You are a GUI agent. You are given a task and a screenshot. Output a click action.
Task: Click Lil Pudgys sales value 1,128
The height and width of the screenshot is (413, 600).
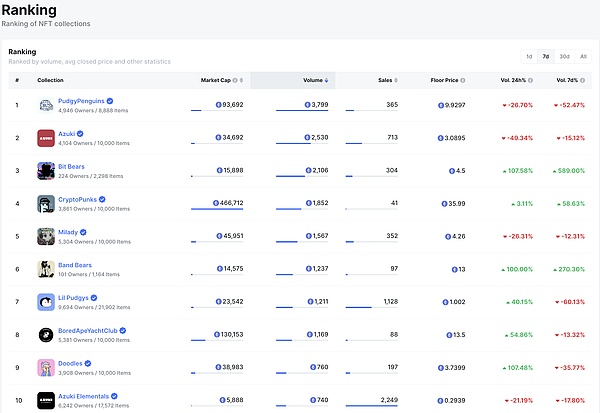coord(391,302)
